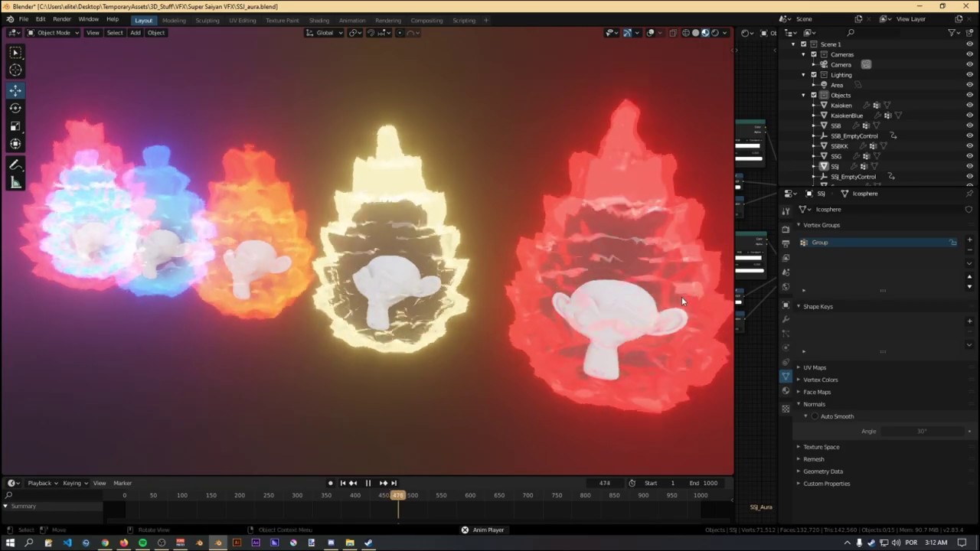
Task: Open World properties tab
Action: point(786,287)
